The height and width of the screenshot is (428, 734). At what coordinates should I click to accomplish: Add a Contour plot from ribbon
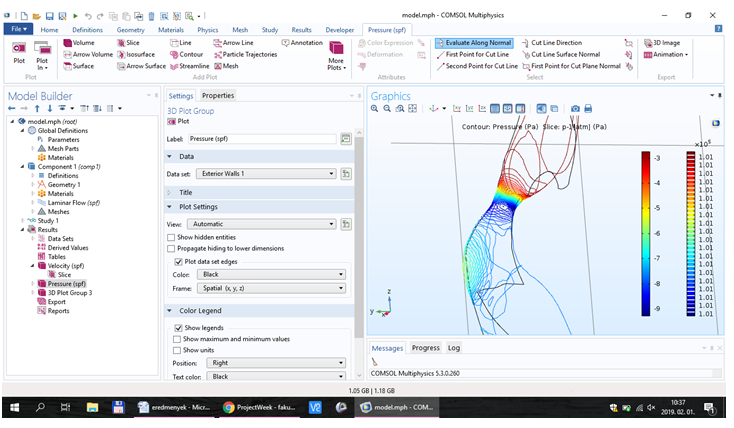click(x=188, y=55)
